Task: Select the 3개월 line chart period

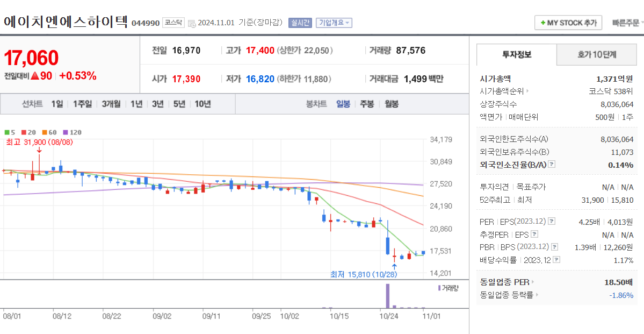Action: [111, 104]
